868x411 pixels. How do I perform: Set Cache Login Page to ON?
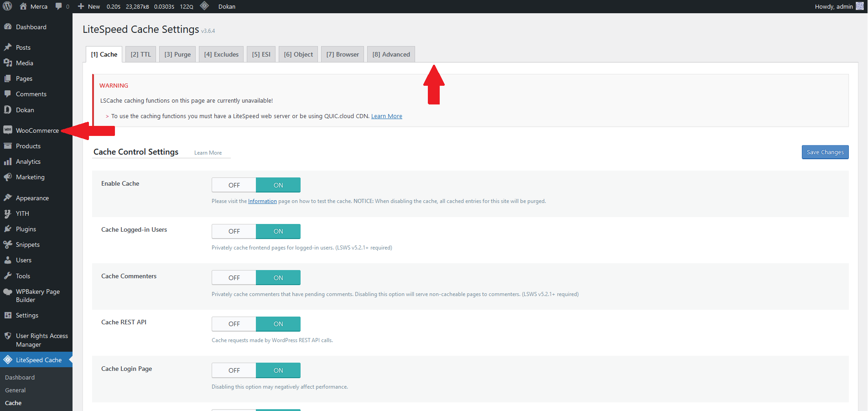click(x=278, y=370)
